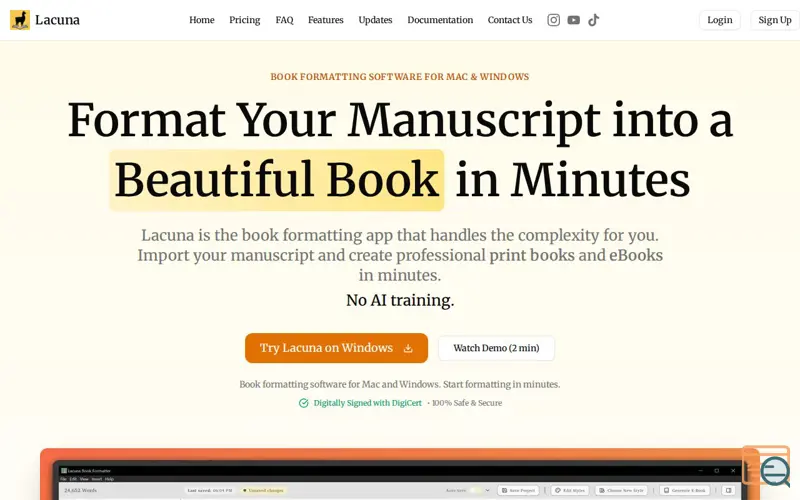Open the FAQ page
800x500 pixels.
[284, 20]
